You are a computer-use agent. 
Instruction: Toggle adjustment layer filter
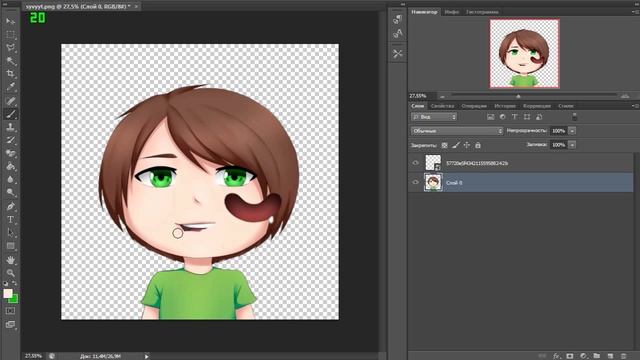point(502,117)
